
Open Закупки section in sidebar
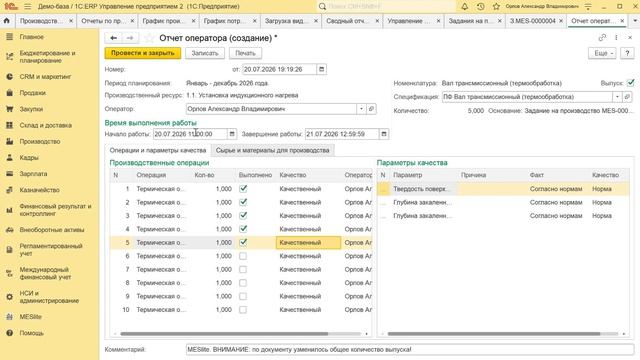31,109
